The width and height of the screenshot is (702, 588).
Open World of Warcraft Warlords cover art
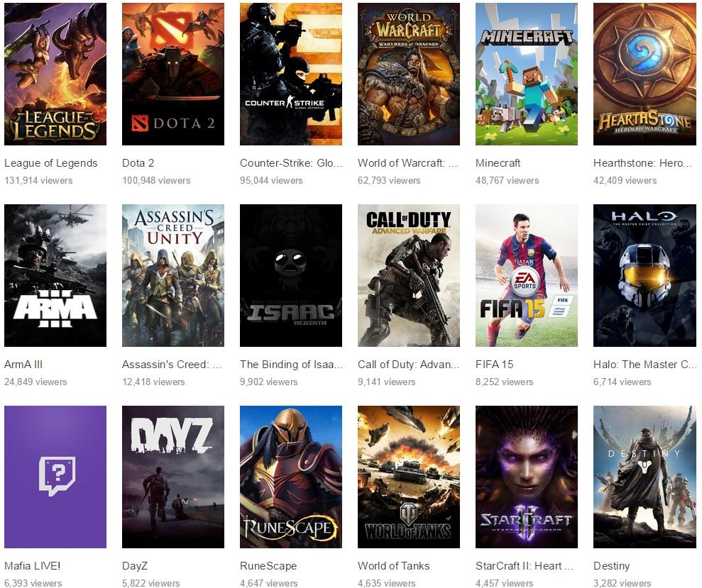click(x=409, y=74)
